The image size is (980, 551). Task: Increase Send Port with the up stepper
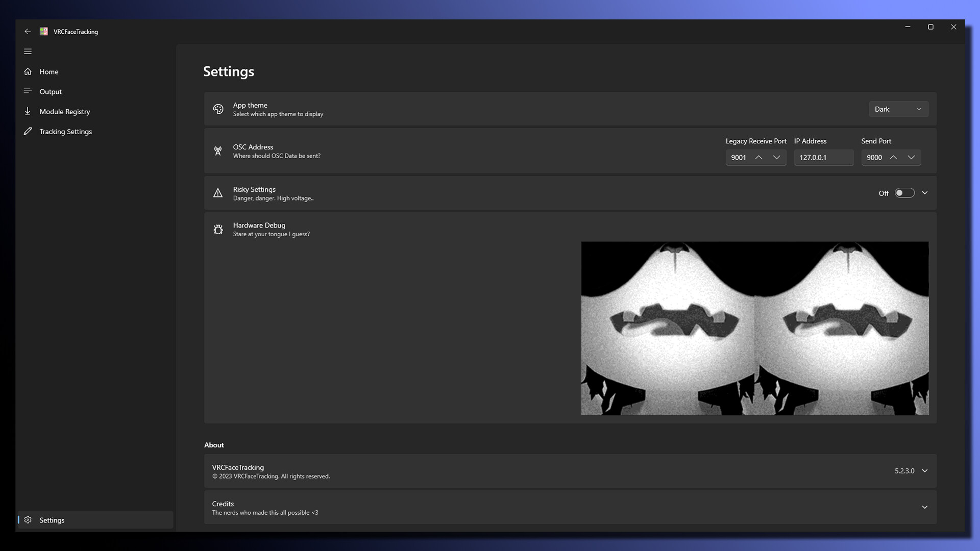point(893,157)
